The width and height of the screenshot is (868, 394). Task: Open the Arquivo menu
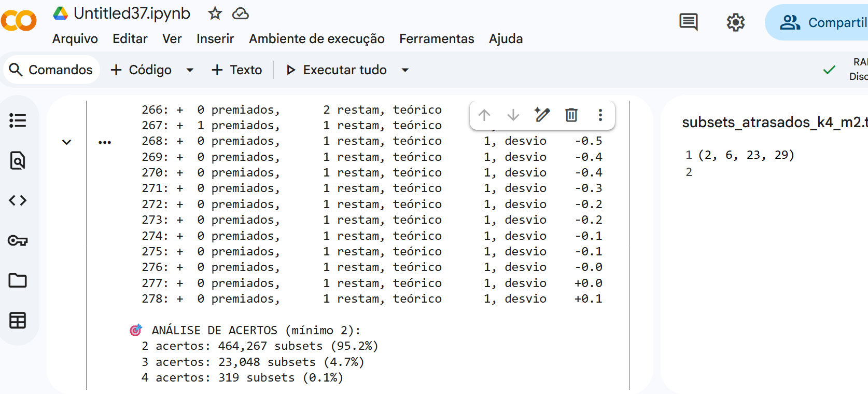75,39
